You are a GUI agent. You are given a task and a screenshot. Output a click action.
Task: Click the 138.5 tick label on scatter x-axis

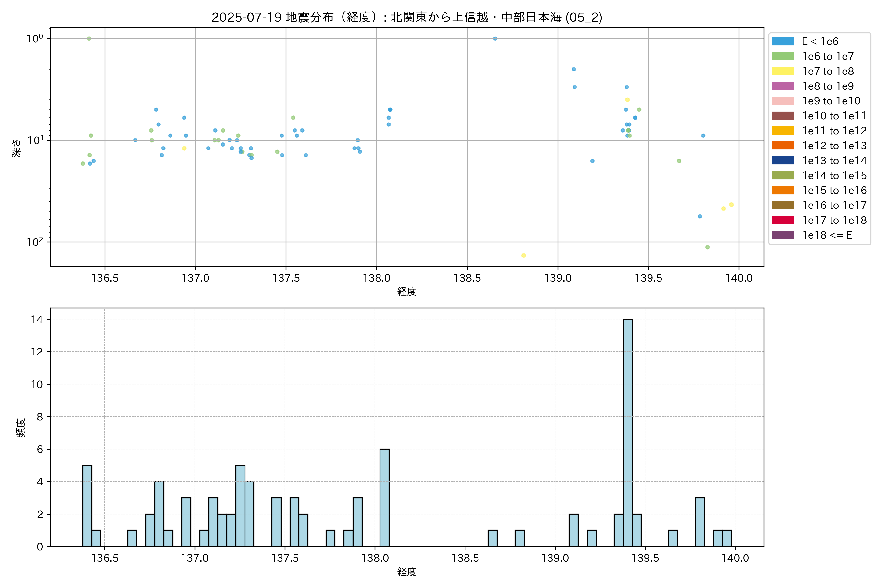pyautogui.click(x=467, y=278)
